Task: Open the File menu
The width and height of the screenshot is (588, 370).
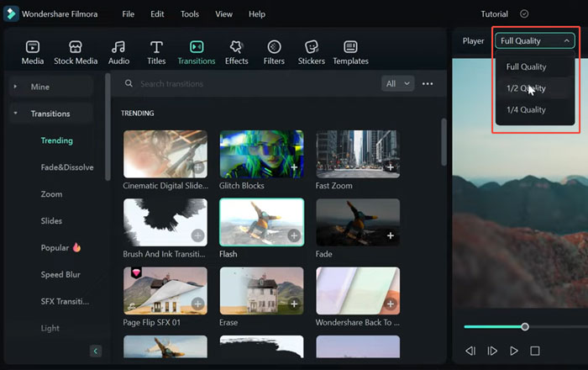Action: point(128,14)
